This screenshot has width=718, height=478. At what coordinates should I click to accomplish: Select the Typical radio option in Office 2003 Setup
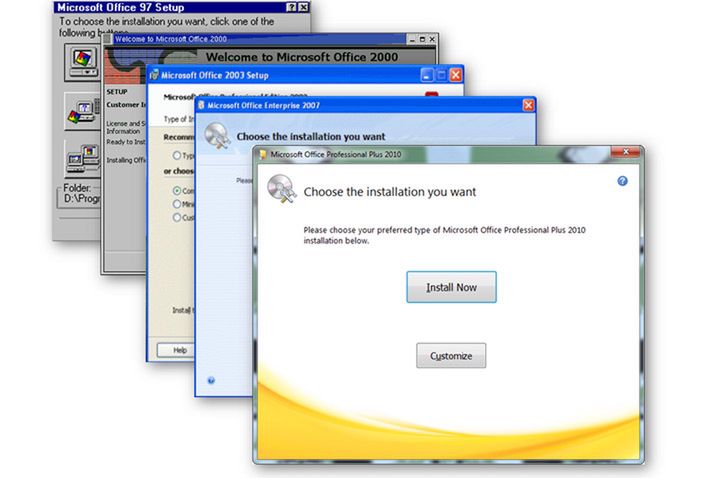click(177, 155)
